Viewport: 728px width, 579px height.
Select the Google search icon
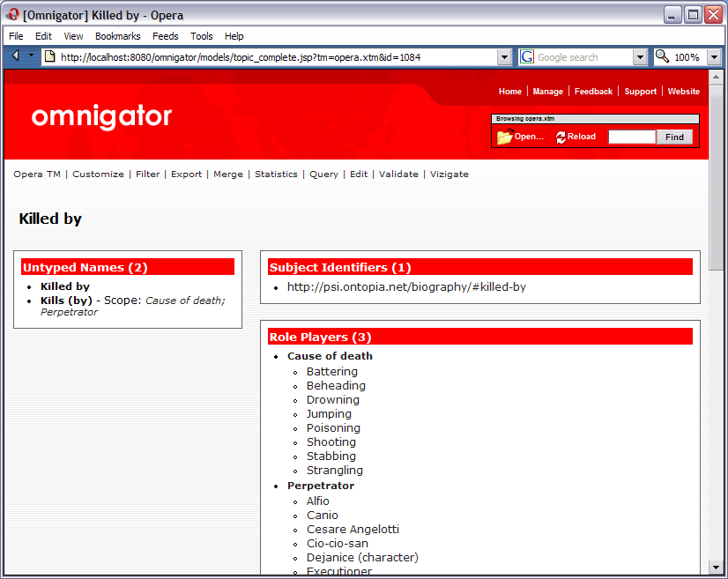pos(525,56)
